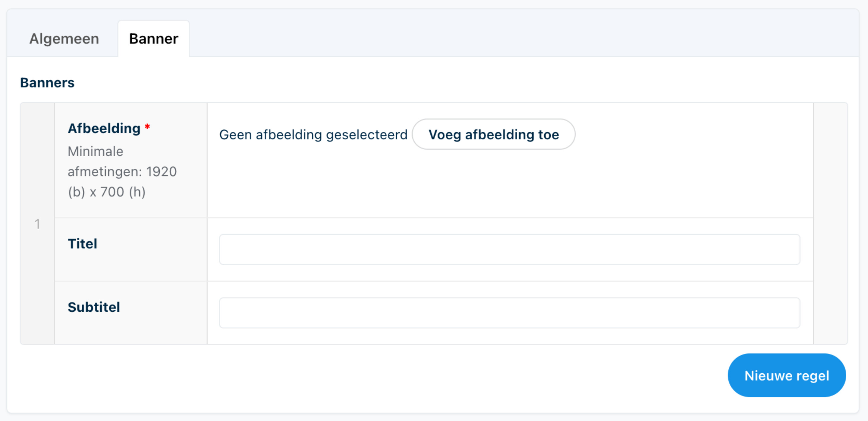Click the Banners section heading
868x421 pixels.
tap(47, 83)
